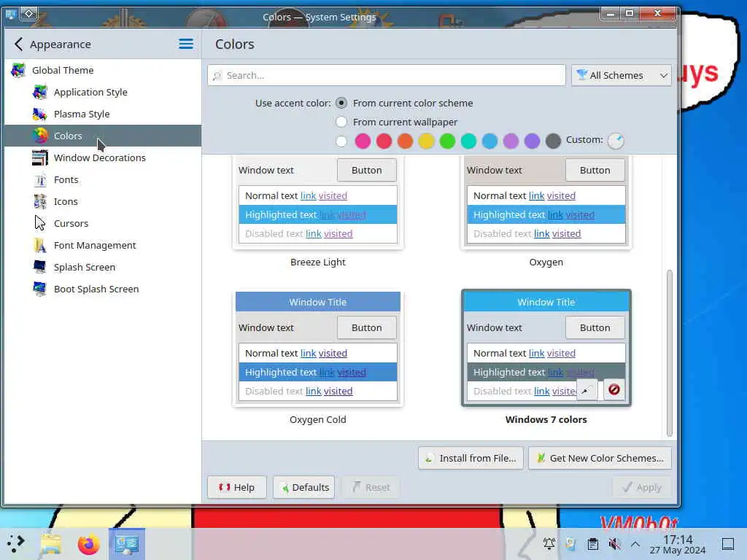The image size is (747, 560).
Task: Edit the Windows 7 colors scheme
Action: 587,390
